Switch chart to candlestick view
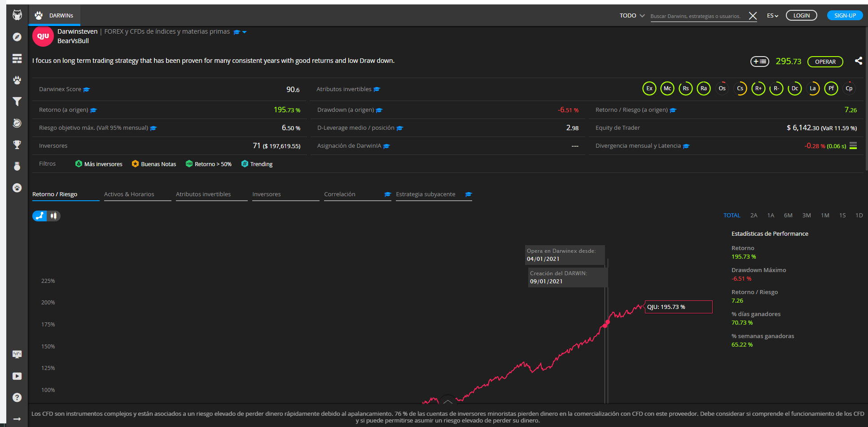868x427 pixels. point(53,216)
